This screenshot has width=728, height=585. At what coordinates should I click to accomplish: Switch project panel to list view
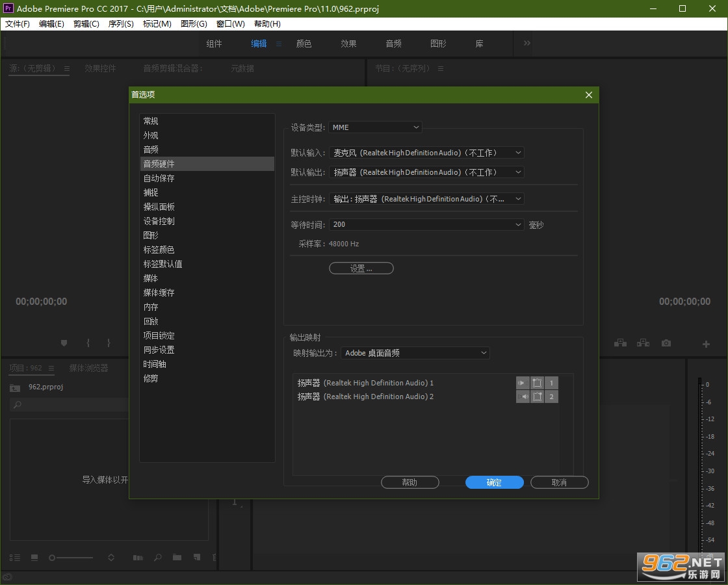pyautogui.click(x=15, y=558)
